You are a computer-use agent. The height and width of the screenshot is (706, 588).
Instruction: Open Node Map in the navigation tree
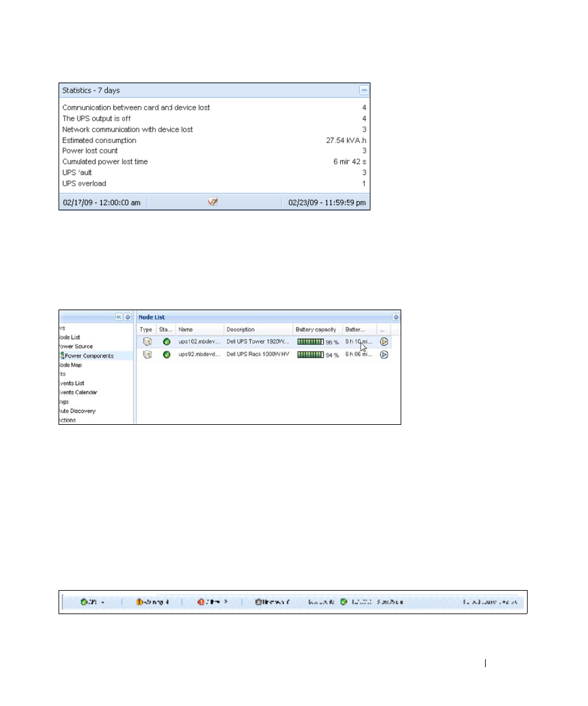71,364
